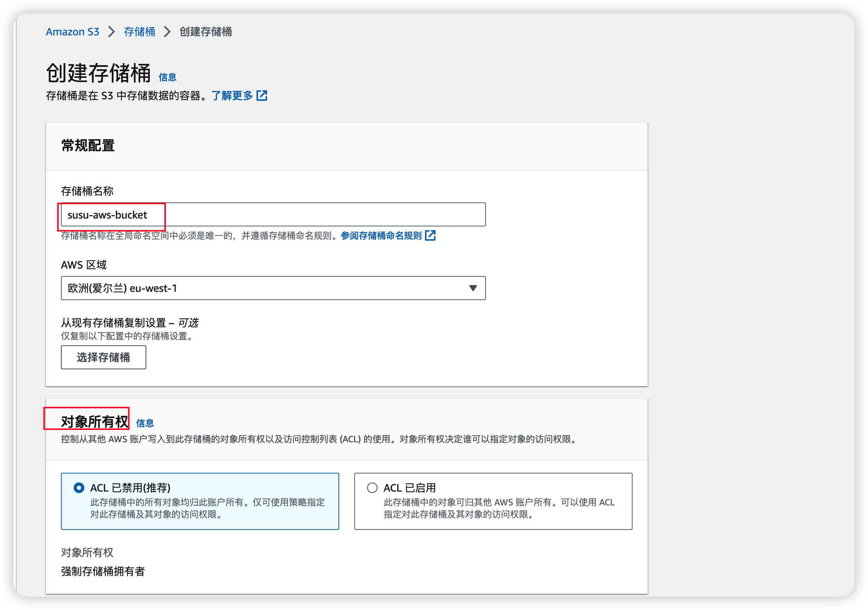Go to the 存储桶 breadcrumb link

pyautogui.click(x=140, y=32)
